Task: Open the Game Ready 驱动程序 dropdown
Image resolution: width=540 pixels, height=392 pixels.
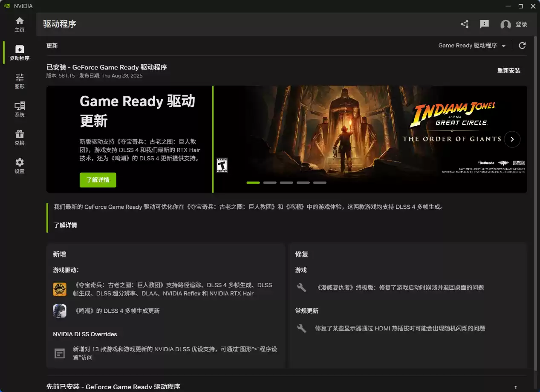Action: (472, 46)
